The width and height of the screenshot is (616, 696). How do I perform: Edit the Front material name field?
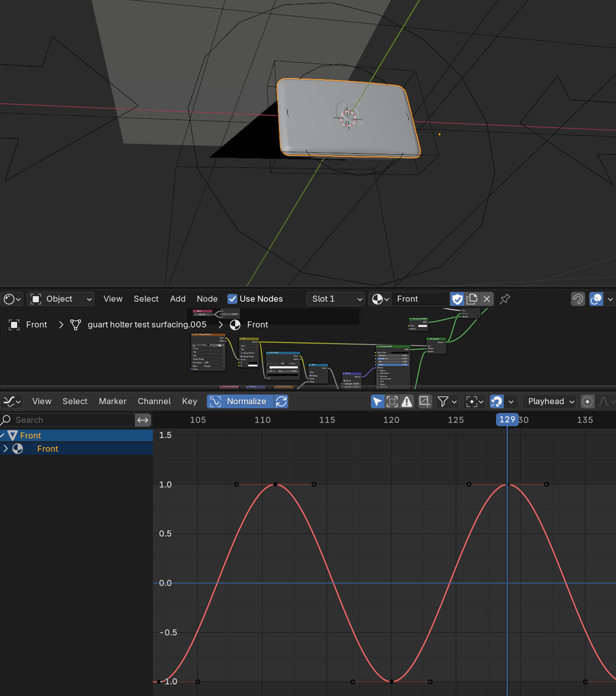(420, 299)
